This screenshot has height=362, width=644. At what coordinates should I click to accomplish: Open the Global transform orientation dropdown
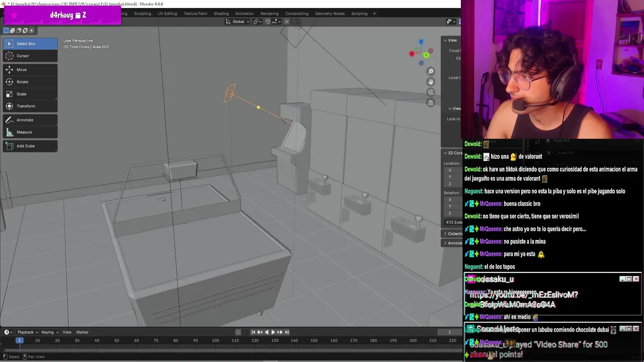(x=237, y=22)
